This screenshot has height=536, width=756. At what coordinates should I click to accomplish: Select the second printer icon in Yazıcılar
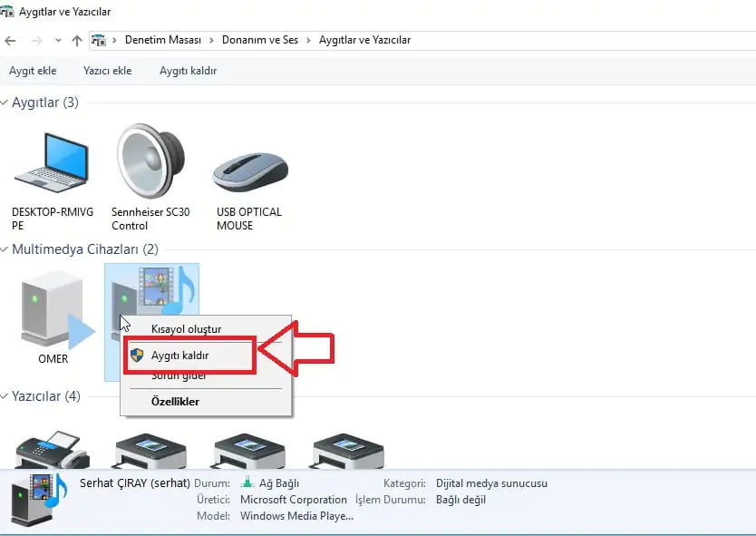pyautogui.click(x=150, y=451)
